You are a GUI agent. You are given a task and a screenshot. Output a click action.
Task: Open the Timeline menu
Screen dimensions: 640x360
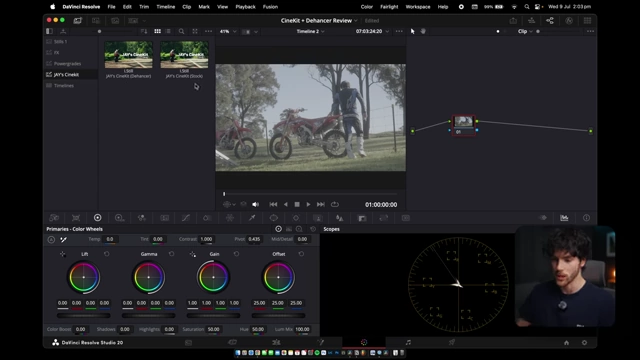(166, 7)
